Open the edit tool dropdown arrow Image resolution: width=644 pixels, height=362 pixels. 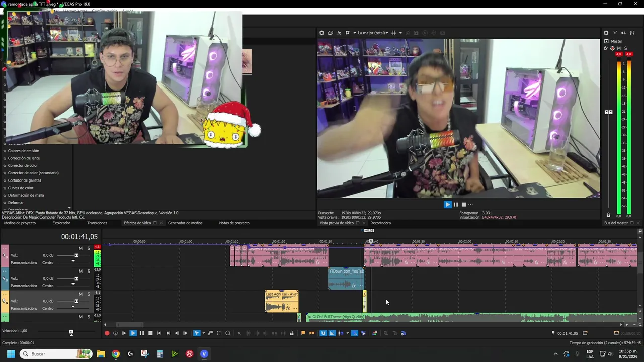(x=203, y=333)
